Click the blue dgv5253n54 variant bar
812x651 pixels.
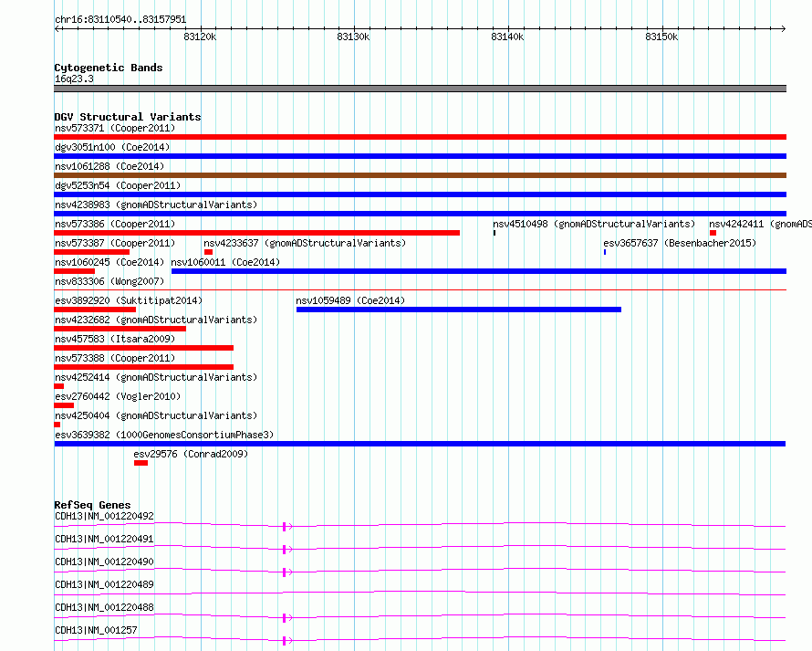point(420,194)
